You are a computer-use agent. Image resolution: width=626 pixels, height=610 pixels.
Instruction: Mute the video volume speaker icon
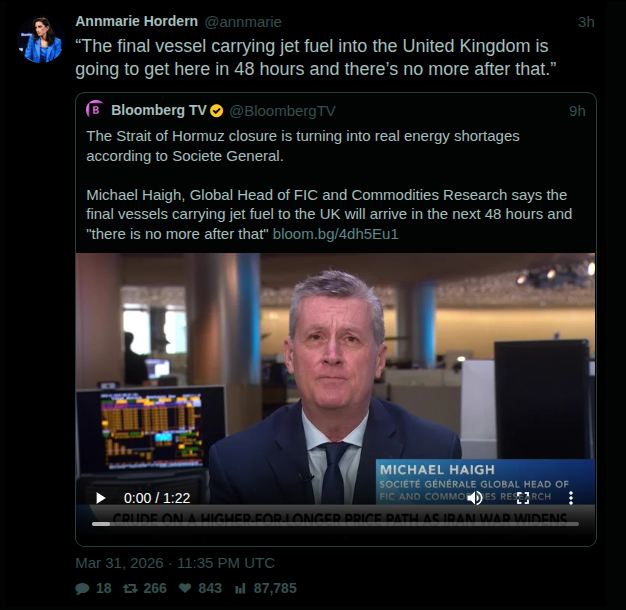[x=475, y=498]
